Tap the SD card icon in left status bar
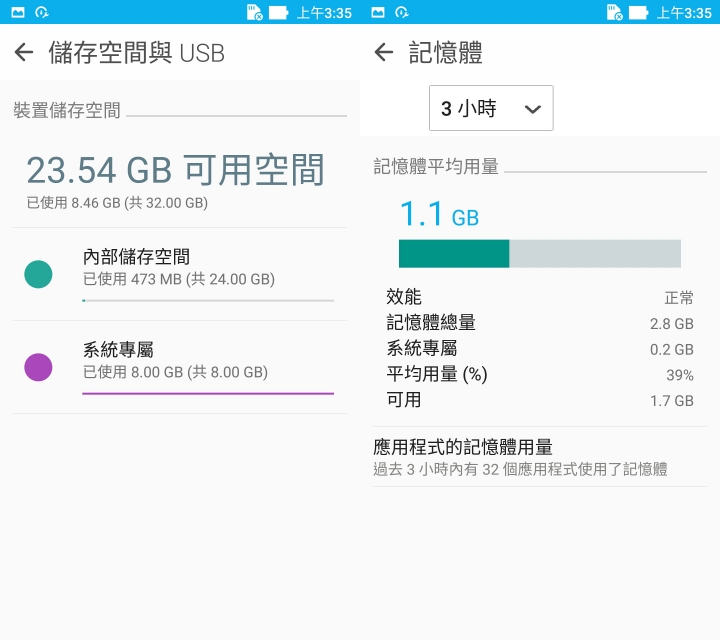 pos(254,12)
